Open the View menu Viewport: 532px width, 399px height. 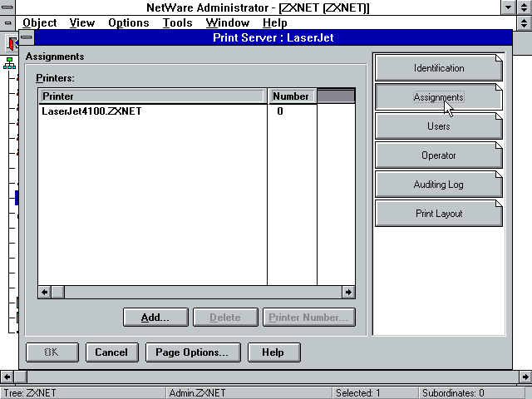click(82, 22)
